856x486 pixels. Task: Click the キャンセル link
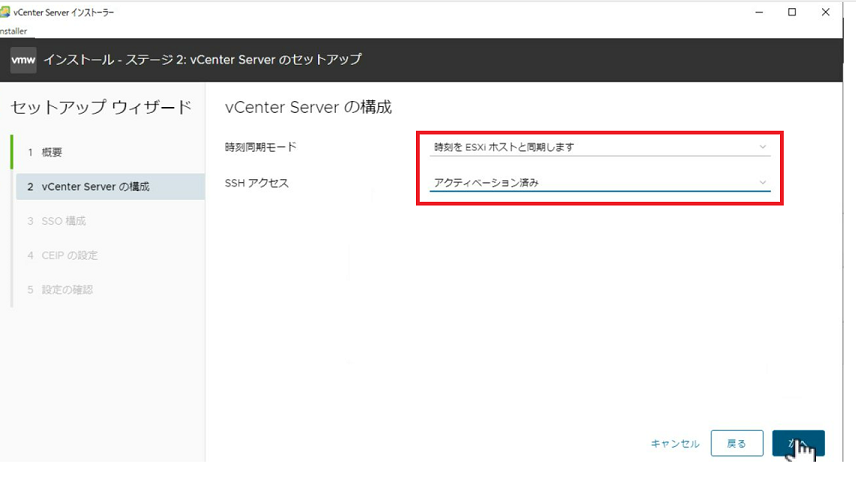(675, 443)
